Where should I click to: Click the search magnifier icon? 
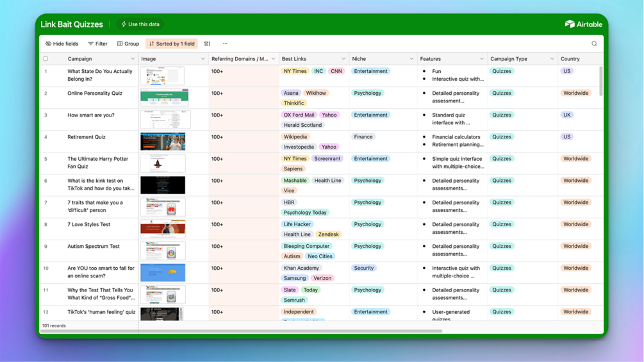[594, 44]
